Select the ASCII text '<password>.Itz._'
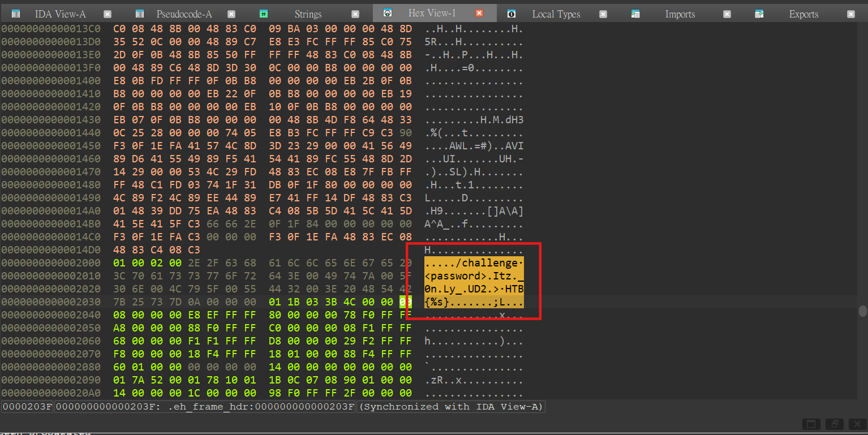This screenshot has height=435, width=868. [x=474, y=275]
